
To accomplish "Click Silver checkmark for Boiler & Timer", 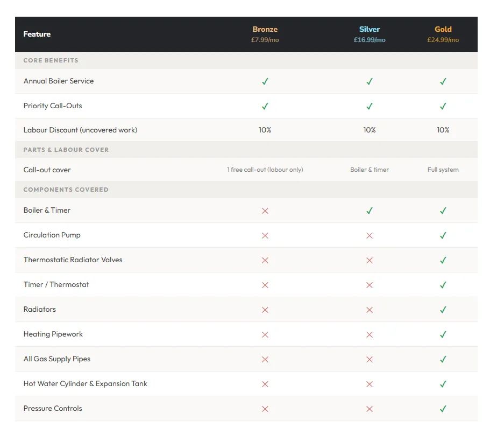I will [370, 211].
